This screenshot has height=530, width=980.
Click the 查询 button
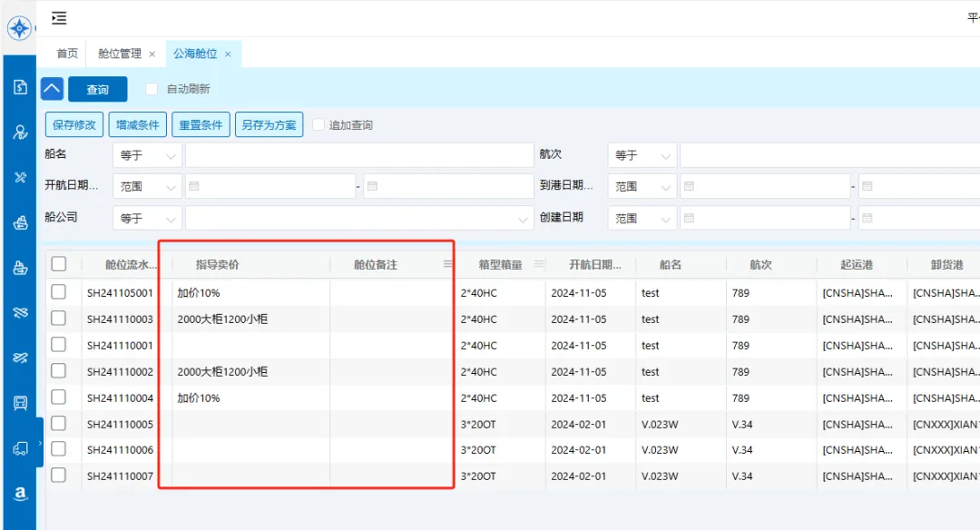click(97, 89)
